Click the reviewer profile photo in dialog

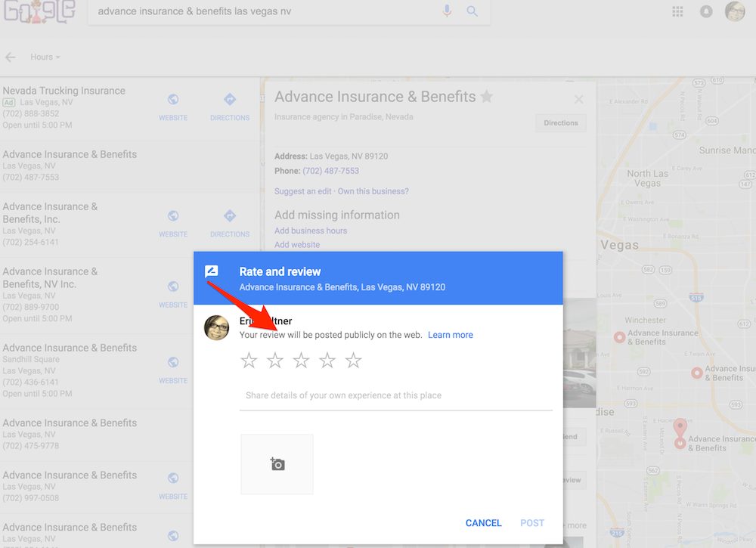(x=216, y=328)
